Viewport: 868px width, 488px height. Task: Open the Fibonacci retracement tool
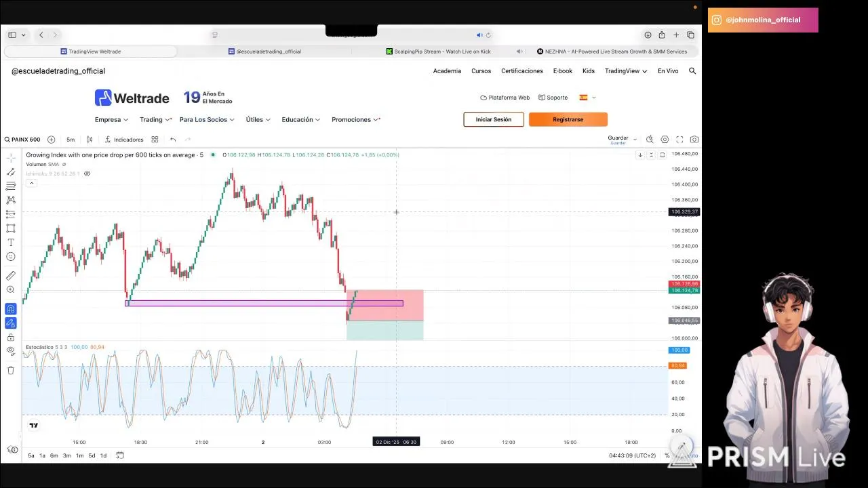coord(11,186)
